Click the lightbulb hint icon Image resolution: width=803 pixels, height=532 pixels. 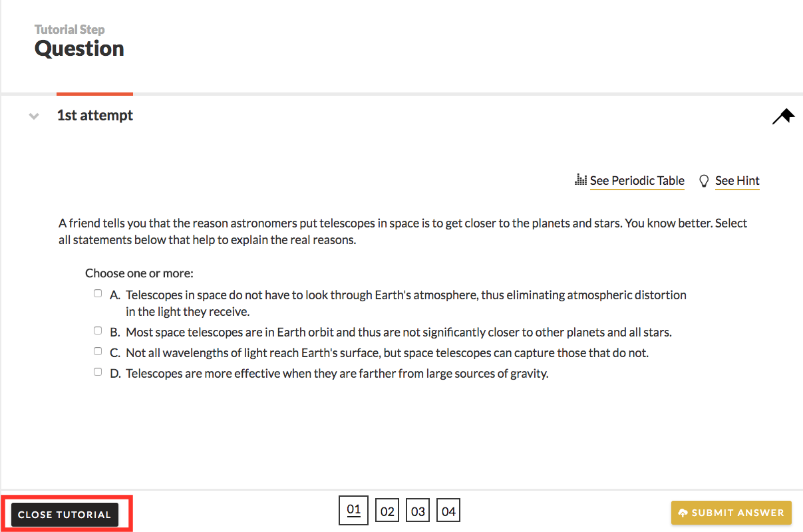click(704, 181)
